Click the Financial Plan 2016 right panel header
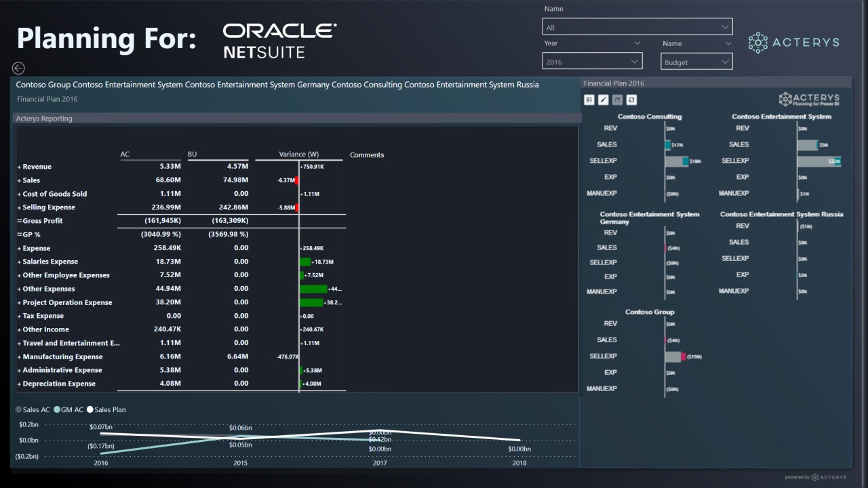The width and height of the screenshot is (868, 488). 716,83
